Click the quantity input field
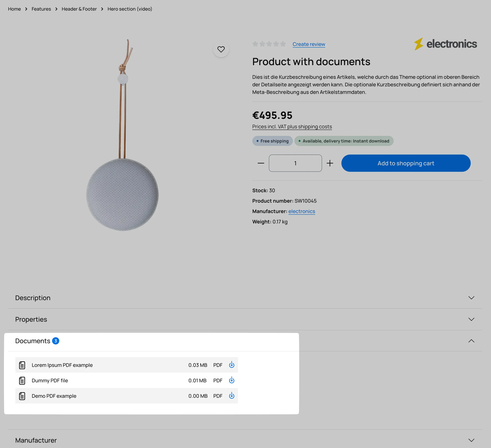 295,163
